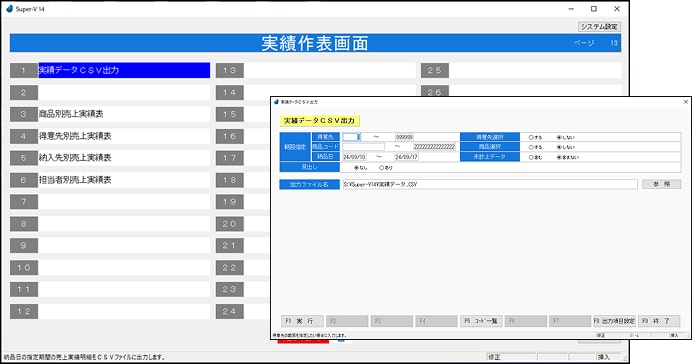This screenshot has height=364, width=700.
Task: Click 得意先 start code field
Action: coord(352,137)
